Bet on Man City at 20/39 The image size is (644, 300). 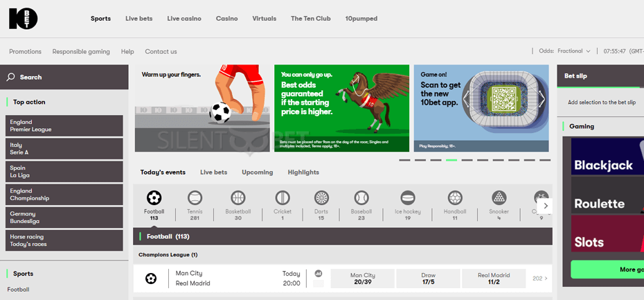363,279
